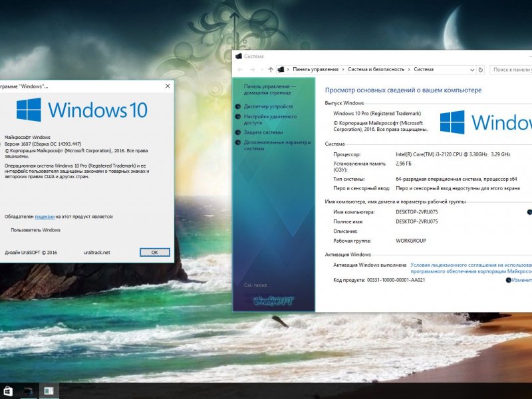Click the 2,96 ГБ memory value

pyautogui.click(x=404, y=164)
